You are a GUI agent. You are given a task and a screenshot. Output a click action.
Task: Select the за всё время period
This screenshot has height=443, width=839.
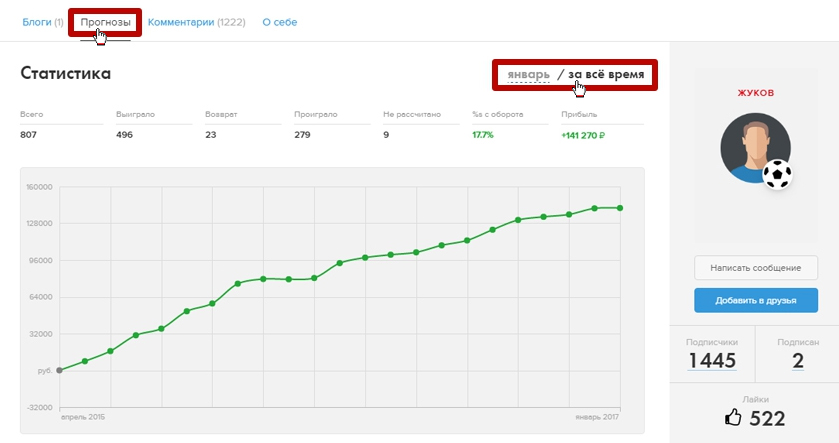point(606,74)
